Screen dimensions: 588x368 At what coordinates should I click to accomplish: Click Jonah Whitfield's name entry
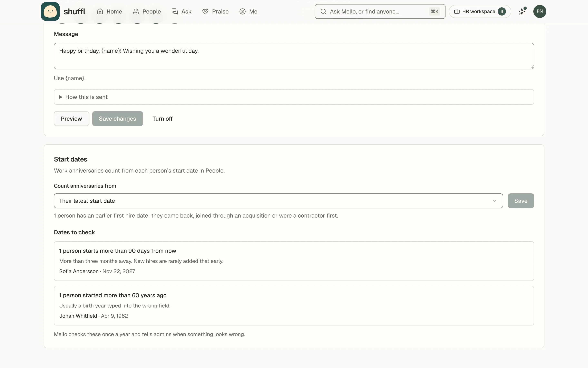pyautogui.click(x=78, y=316)
